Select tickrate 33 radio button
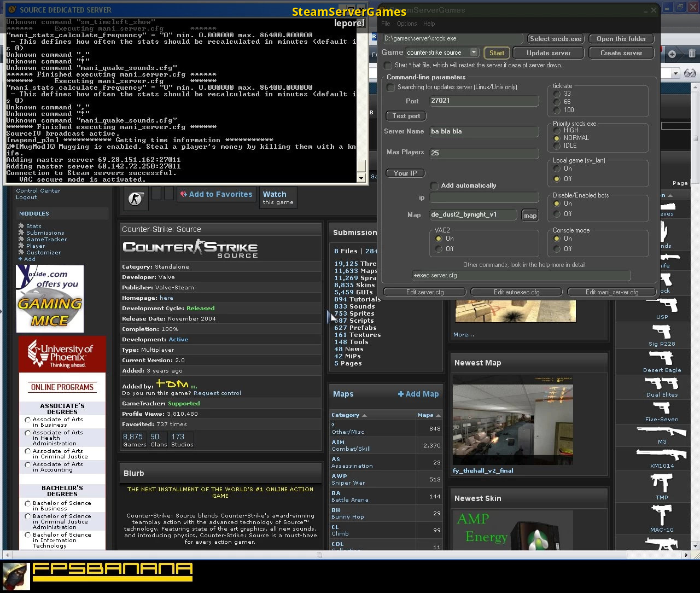Viewport: 700px width, 593px height. 557,94
